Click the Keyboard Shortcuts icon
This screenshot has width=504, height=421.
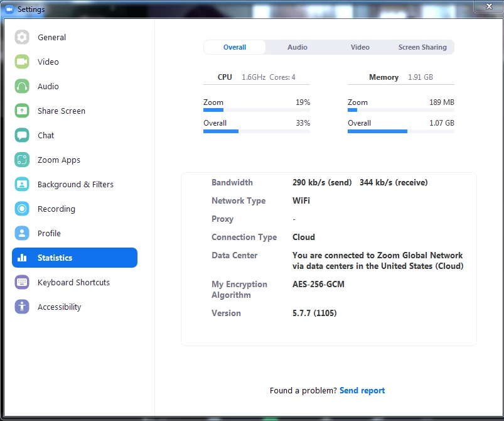tap(22, 282)
